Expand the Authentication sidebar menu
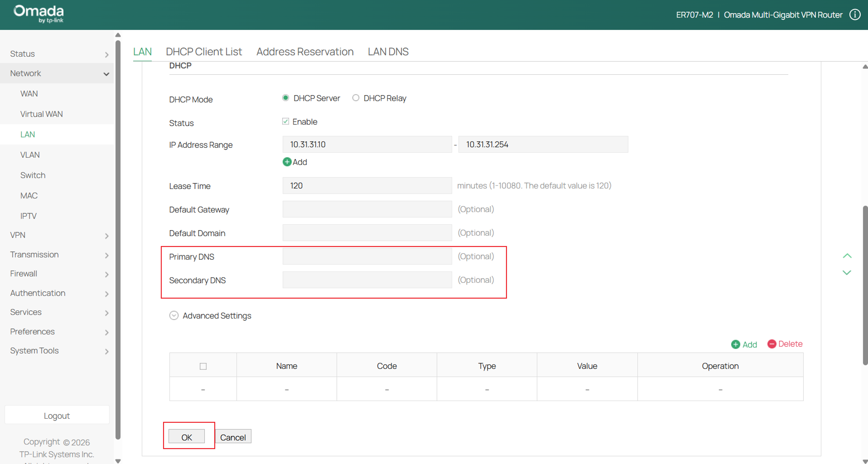 click(57, 293)
